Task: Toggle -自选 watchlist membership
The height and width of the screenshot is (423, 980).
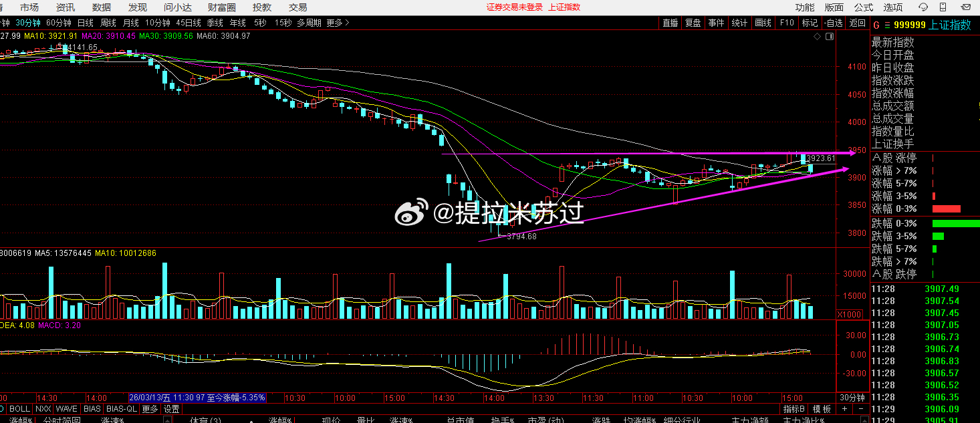Action: coord(833,22)
